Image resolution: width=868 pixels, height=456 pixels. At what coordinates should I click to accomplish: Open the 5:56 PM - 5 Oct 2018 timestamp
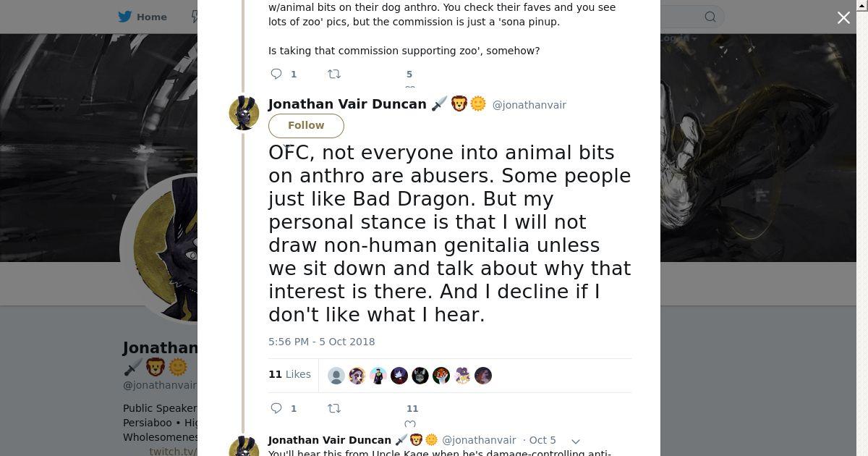(321, 342)
